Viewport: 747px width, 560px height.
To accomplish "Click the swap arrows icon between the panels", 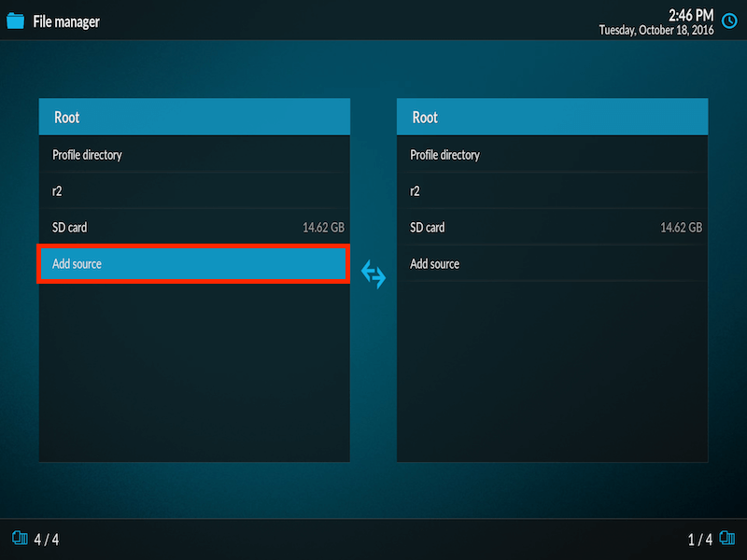I will [373, 273].
